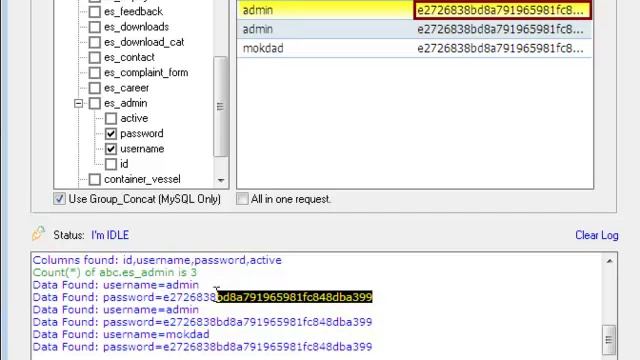640x360 pixels.
Task: Click 'Columns found' log line
Action: 157,260
